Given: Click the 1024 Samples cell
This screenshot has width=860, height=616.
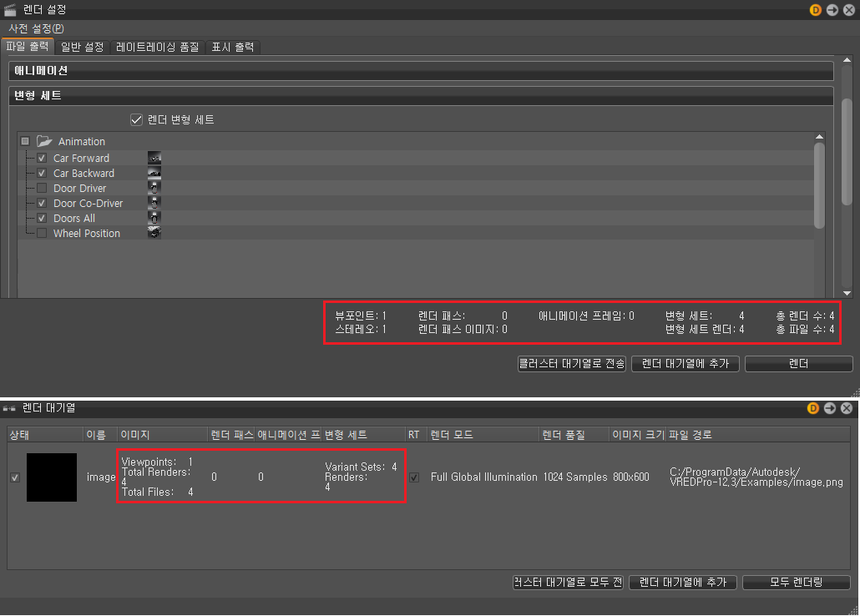Looking at the screenshot, I should tap(575, 477).
